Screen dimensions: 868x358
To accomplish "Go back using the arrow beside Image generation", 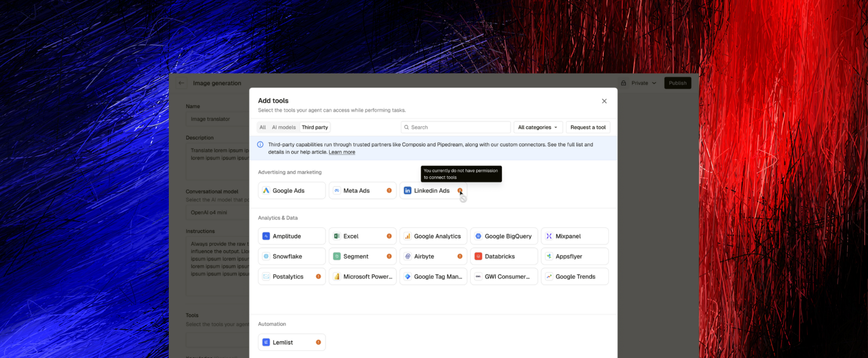I will tap(182, 83).
